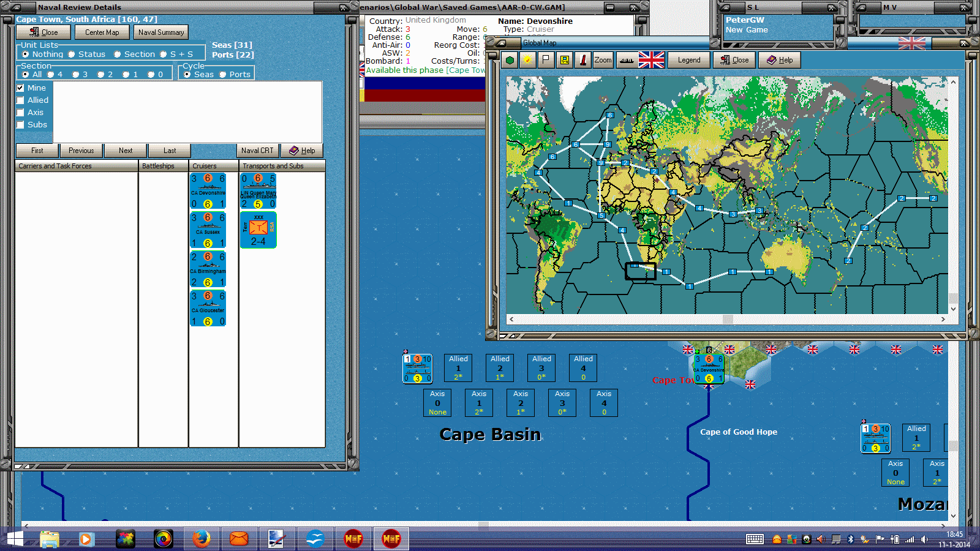Click the Global Map scroll down arrow
The image size is (980, 551).
pyautogui.click(x=953, y=309)
